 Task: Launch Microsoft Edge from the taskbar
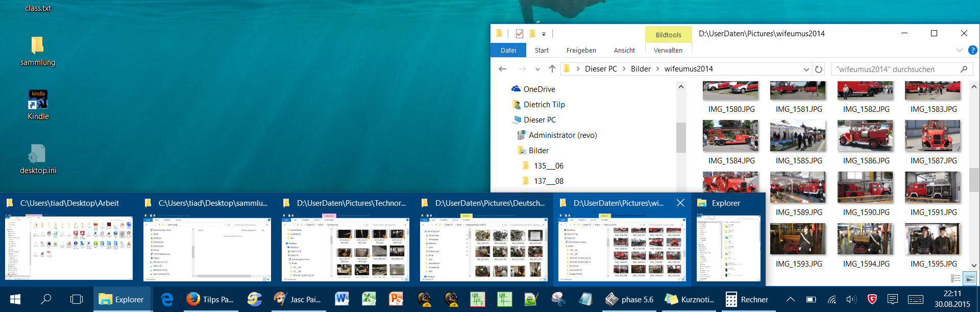tap(167, 299)
